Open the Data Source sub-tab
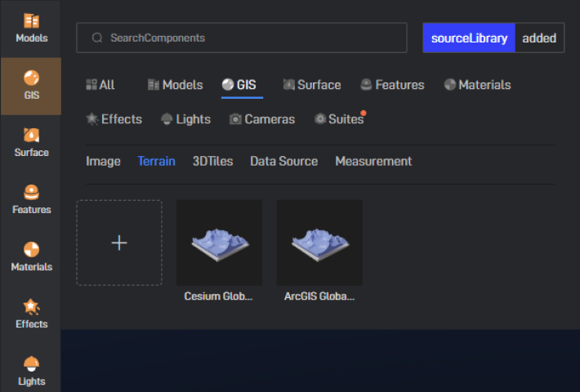The width and height of the screenshot is (580, 392). pyautogui.click(x=283, y=161)
